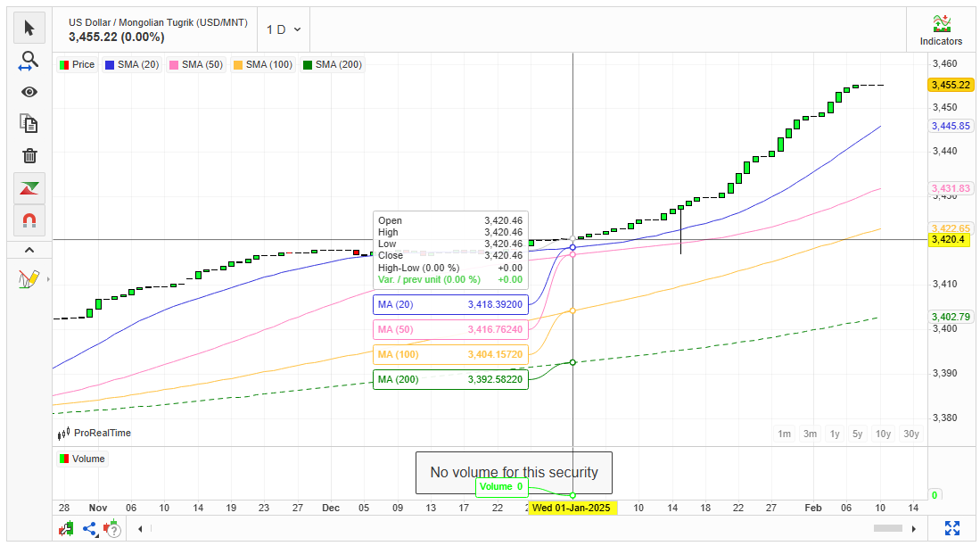The image size is (980, 546).
Task: Click the share icon in bottom bar
Action: pos(90,528)
